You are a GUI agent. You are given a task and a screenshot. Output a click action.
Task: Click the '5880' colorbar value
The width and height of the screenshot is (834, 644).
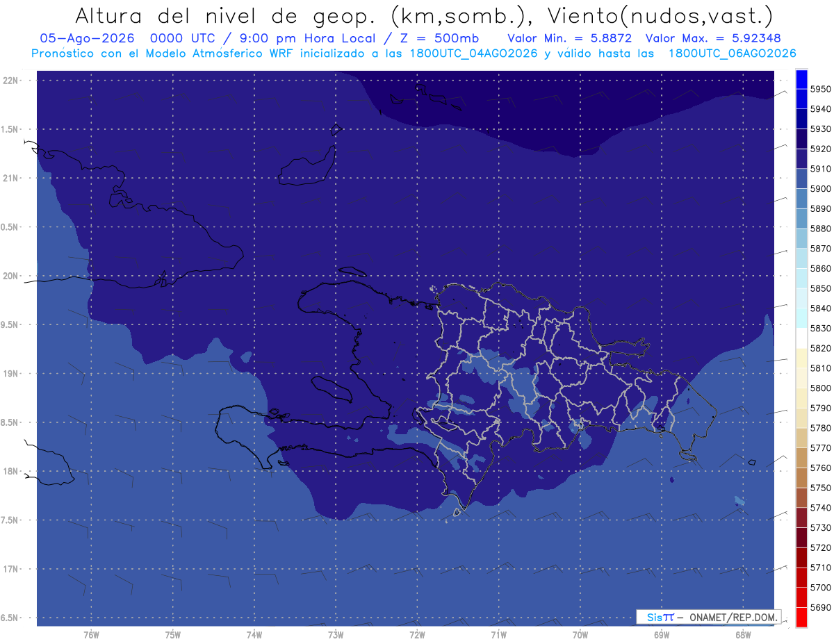tap(820, 229)
